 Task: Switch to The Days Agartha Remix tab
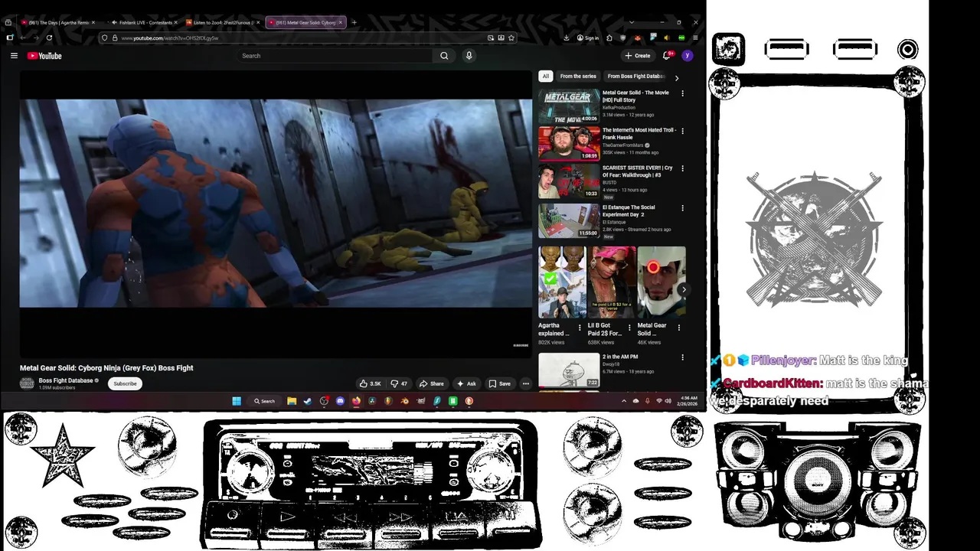(57, 22)
